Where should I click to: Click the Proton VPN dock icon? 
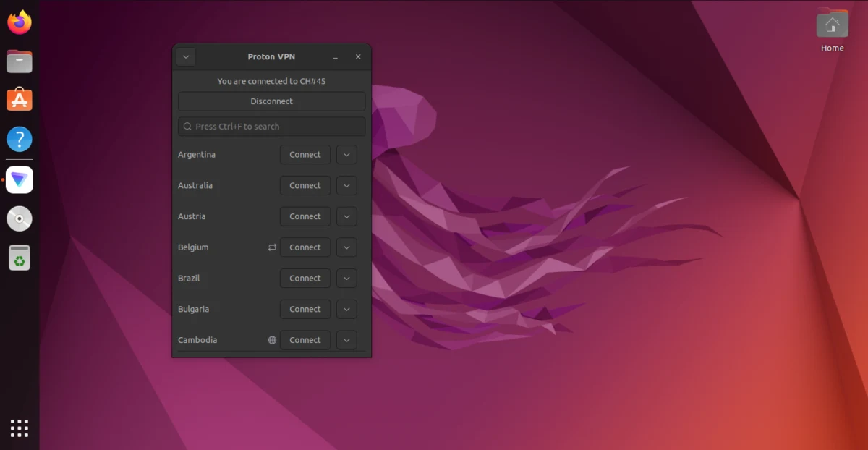pos(20,179)
